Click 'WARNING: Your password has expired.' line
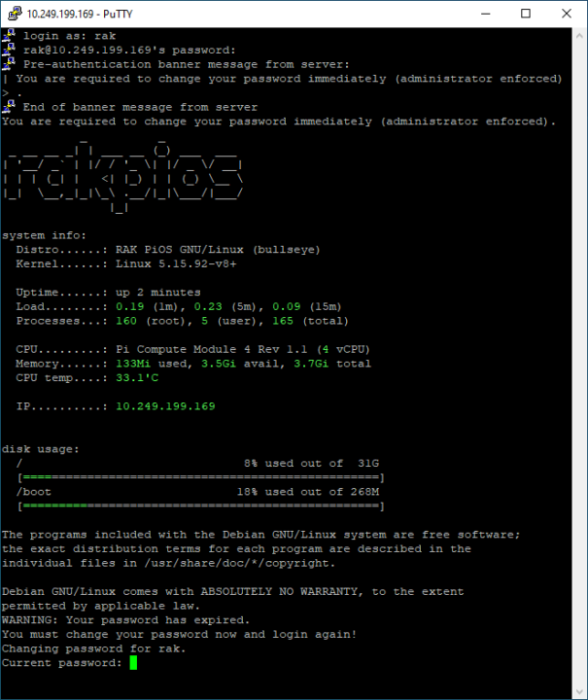 (125, 620)
